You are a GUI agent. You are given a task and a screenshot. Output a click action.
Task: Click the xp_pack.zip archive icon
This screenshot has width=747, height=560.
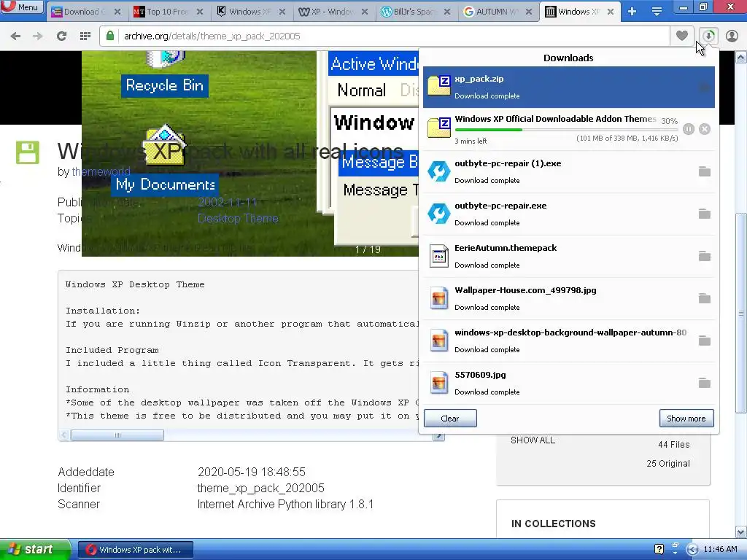click(x=438, y=86)
